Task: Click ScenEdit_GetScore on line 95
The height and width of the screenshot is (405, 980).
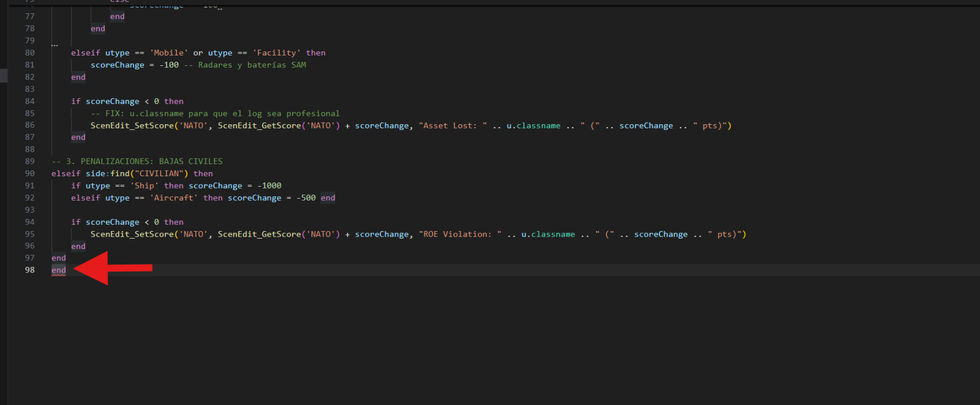Action: pyautogui.click(x=259, y=234)
